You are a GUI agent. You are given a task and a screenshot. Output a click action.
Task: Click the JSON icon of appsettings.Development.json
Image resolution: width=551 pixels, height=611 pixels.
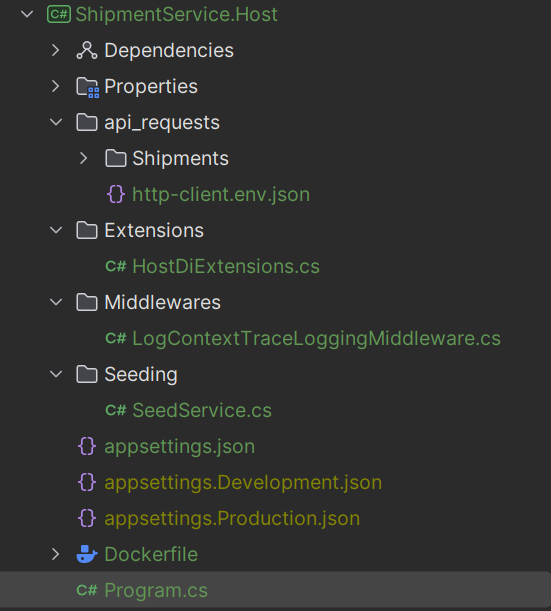(87, 482)
